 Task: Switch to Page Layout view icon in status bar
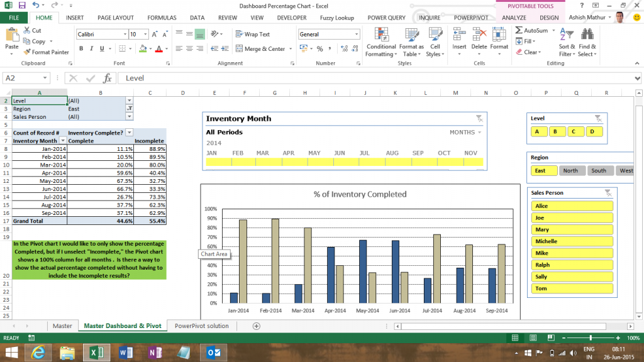[533, 337]
